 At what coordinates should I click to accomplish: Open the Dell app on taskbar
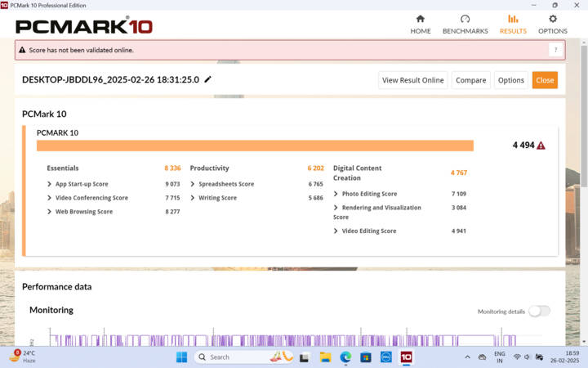pos(385,357)
